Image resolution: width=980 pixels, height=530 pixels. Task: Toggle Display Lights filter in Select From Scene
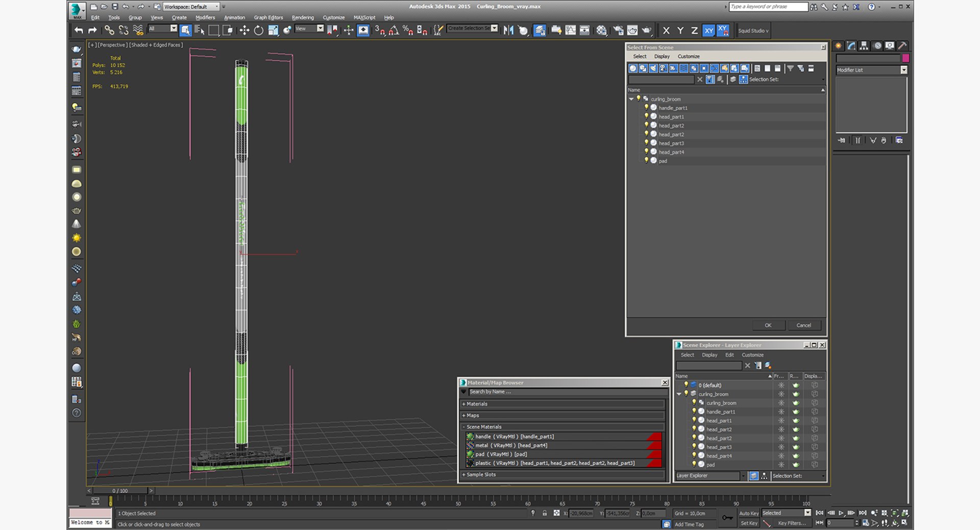click(653, 68)
